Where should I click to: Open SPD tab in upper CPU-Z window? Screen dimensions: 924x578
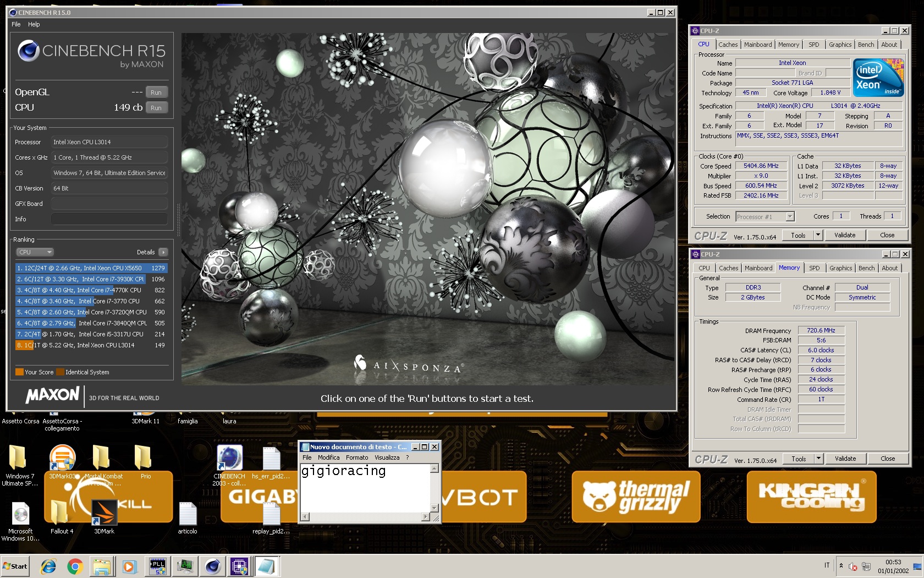814,45
